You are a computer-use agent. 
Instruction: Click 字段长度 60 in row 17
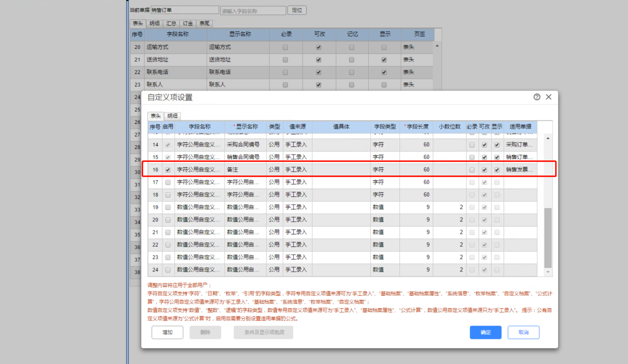pyautogui.click(x=416, y=182)
